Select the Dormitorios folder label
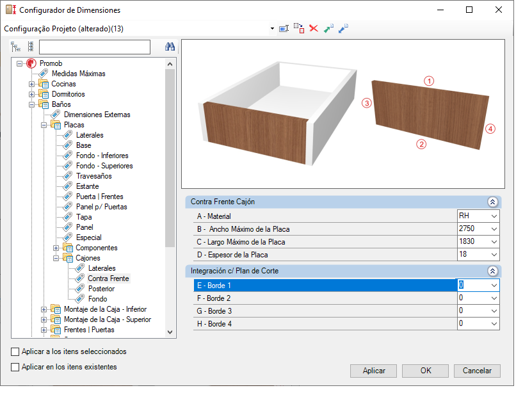The height and width of the screenshot is (395, 532). click(69, 94)
